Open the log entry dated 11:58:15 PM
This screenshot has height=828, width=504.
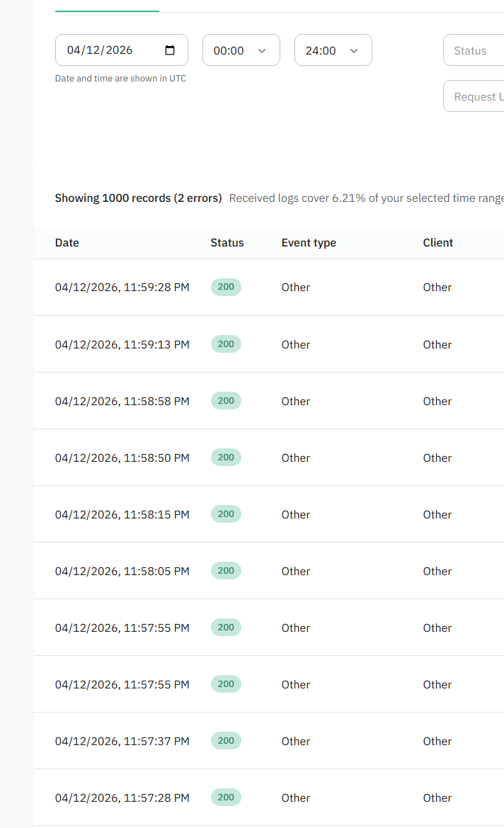(x=122, y=514)
